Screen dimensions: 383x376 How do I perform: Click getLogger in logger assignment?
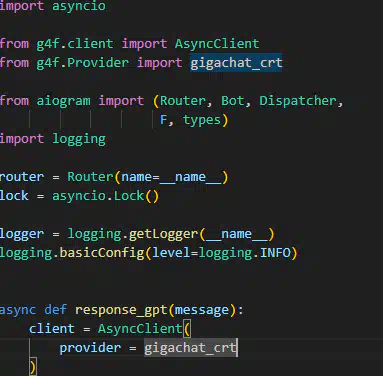point(163,234)
